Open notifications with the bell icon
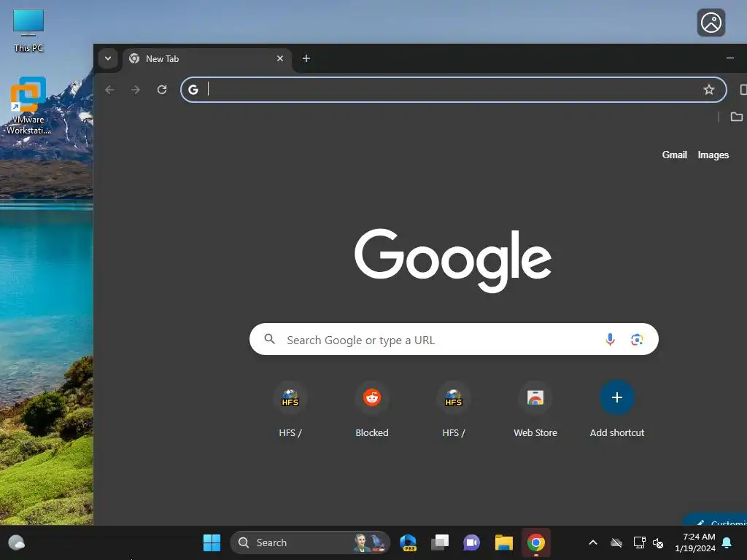The width and height of the screenshot is (747, 560). tap(727, 542)
